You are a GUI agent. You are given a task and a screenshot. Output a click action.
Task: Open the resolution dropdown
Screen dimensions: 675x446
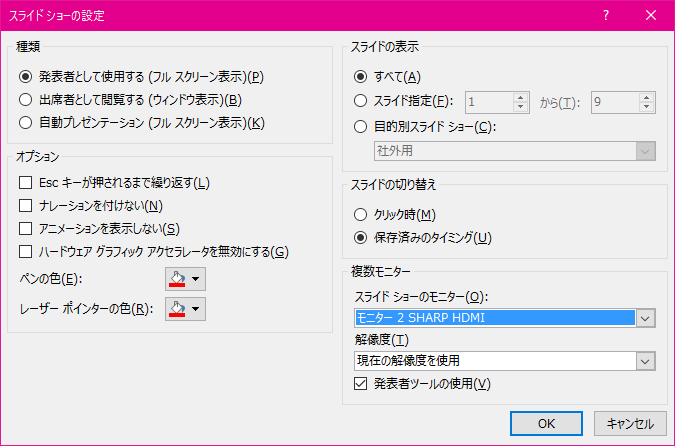point(646,360)
